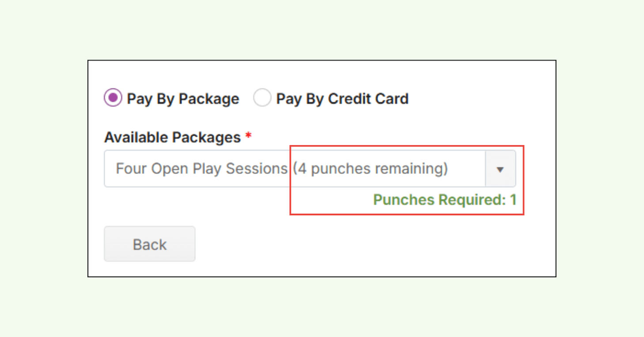This screenshot has width=644, height=337.
Task: Click light green background outside the form
Action: pyautogui.click(x=44, y=177)
